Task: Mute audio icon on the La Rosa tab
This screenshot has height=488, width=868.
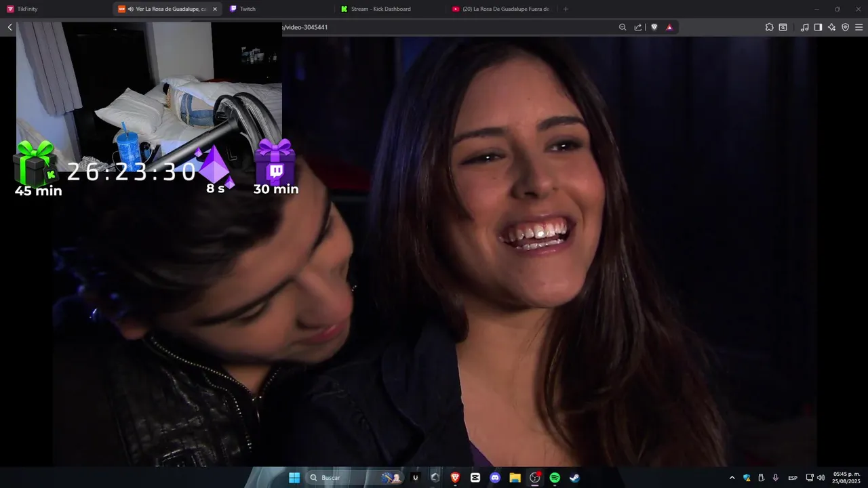Action: click(130, 9)
